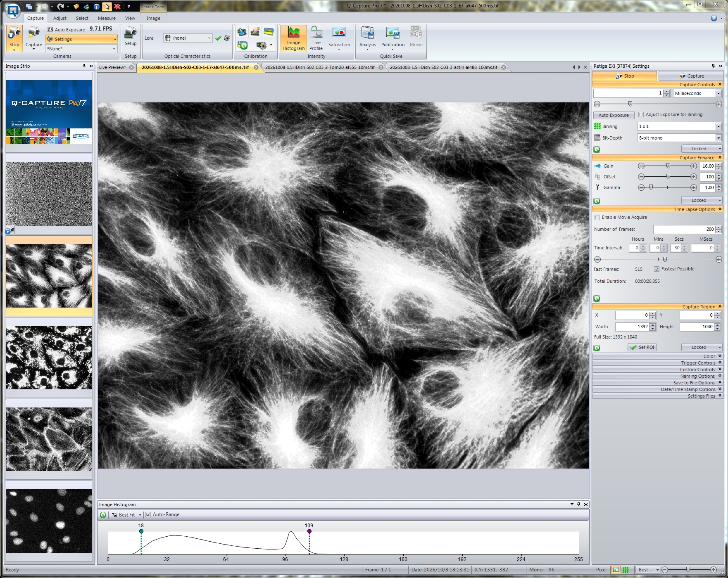Image resolution: width=728 pixels, height=578 pixels.
Task: Toggle Image Histogram in Intensity group
Action: tap(293, 38)
